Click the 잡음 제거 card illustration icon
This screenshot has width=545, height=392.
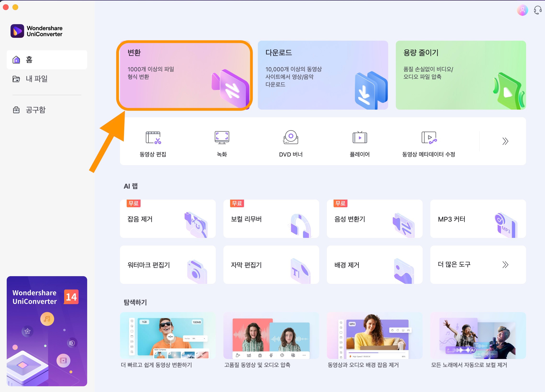click(196, 224)
